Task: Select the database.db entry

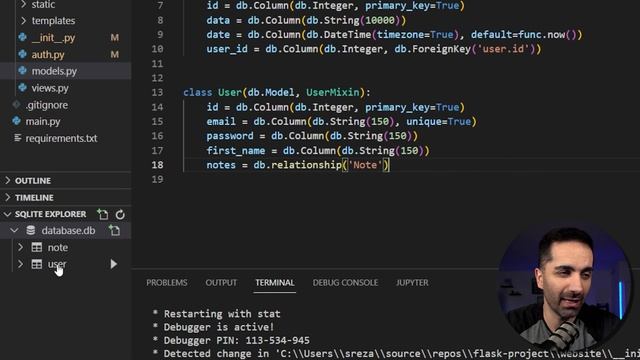Action: tap(68, 231)
